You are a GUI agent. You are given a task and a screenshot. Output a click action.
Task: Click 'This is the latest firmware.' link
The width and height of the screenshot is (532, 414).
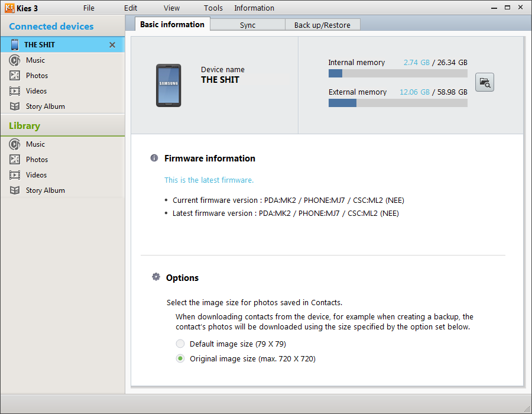[x=209, y=180]
